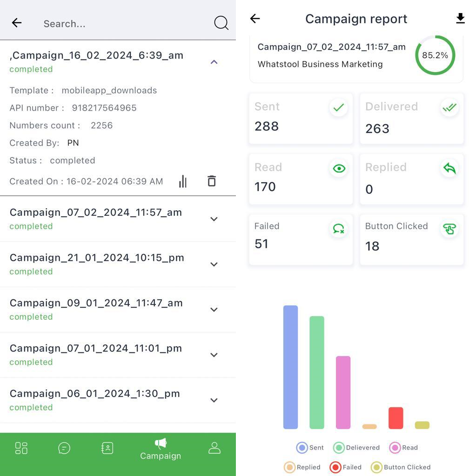Click the search magnifier icon
The image size is (469, 476).
(221, 23)
